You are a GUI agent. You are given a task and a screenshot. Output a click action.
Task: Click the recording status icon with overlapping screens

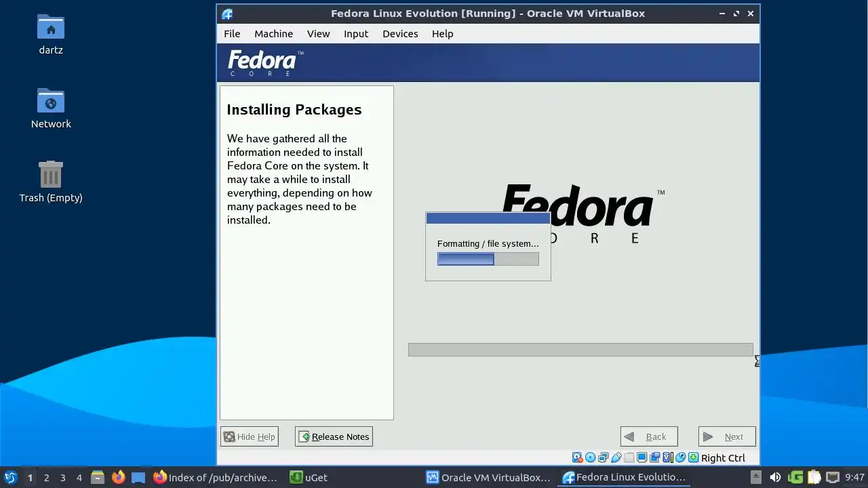[654, 457]
